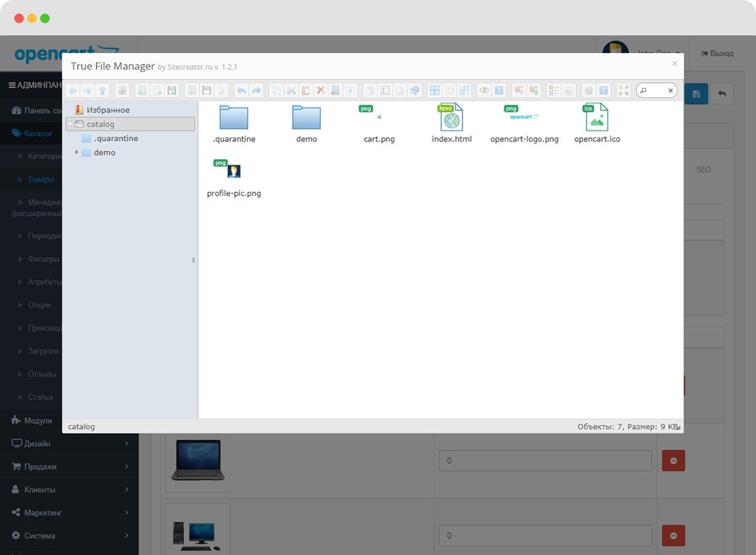Viewport: 756px width, 555px height.
Task: Expand Продажи menu in admin sidebar
Action: click(69, 467)
